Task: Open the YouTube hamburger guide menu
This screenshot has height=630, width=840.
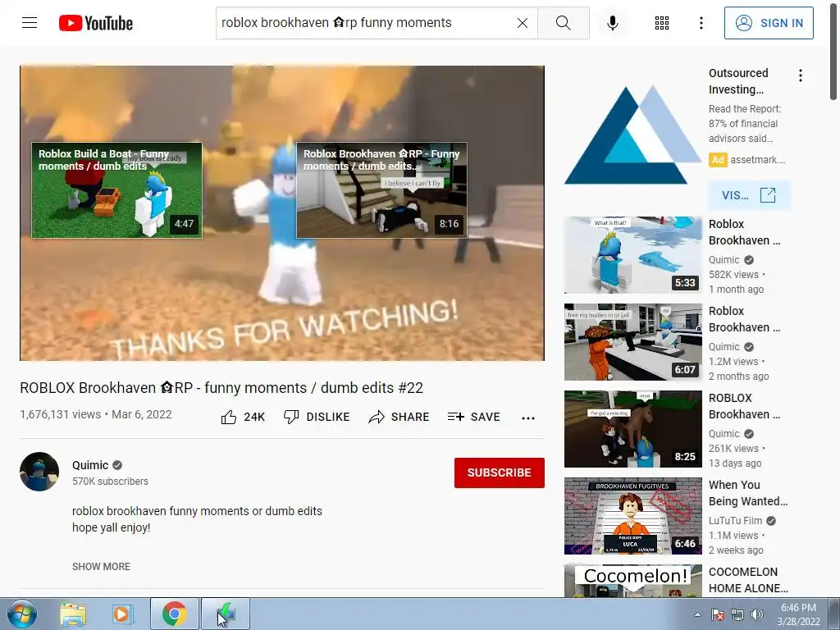Action: coord(30,22)
